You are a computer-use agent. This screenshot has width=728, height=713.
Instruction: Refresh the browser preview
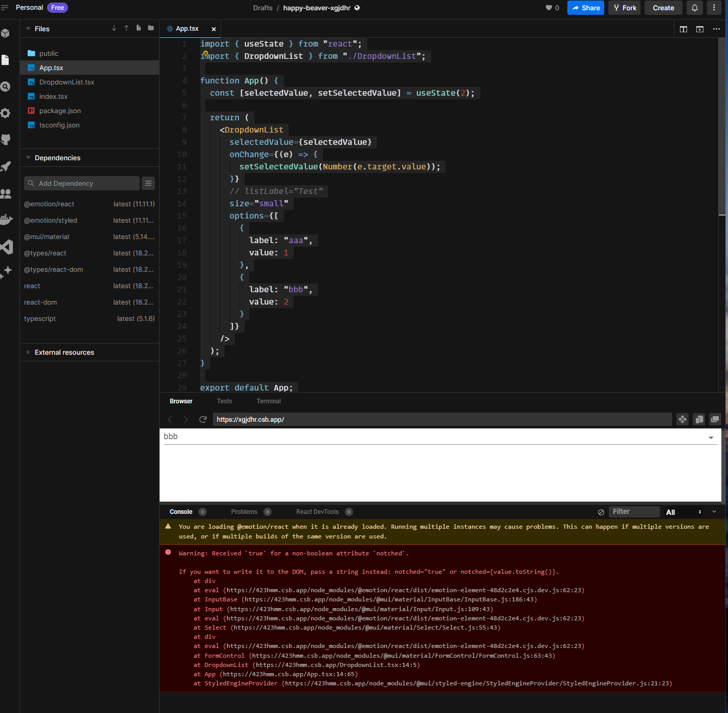point(203,419)
